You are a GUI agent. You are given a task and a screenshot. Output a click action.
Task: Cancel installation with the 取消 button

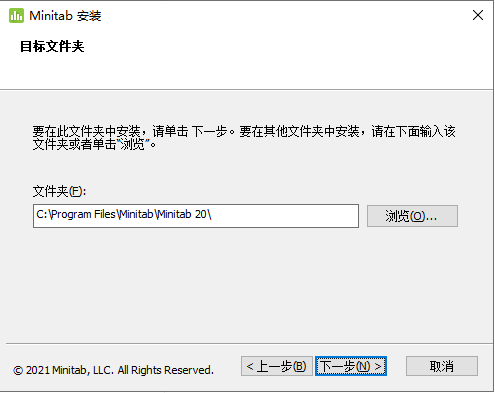coord(442,366)
